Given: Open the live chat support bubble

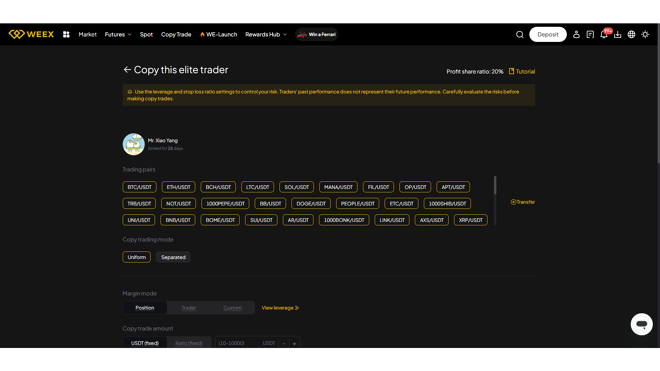Looking at the screenshot, I should pyautogui.click(x=641, y=324).
